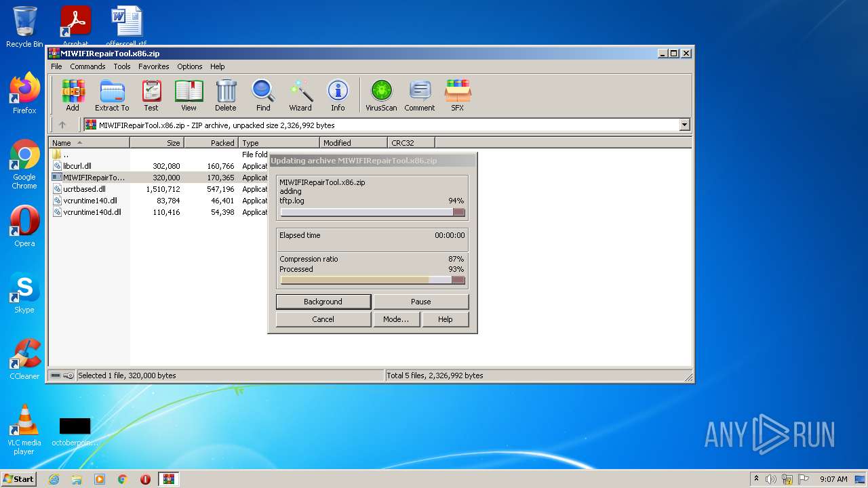
Task: Sort by CRC32 column header
Action: tap(412, 143)
